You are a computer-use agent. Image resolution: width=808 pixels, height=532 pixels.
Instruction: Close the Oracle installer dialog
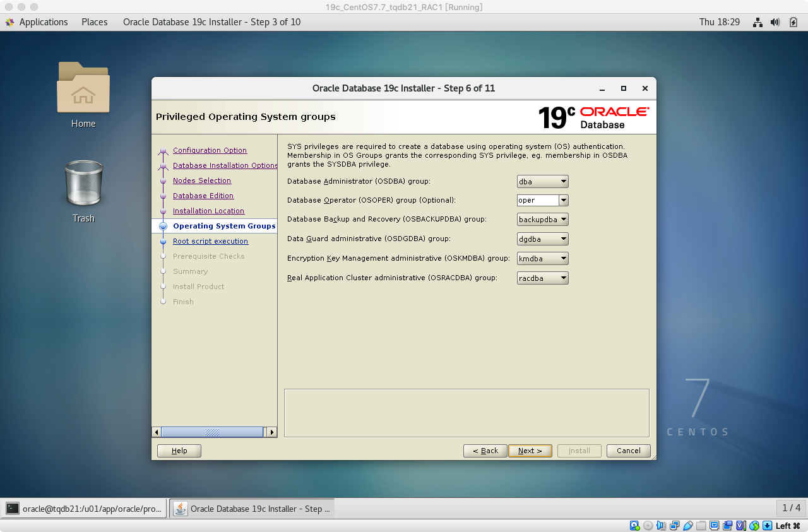[645, 88]
